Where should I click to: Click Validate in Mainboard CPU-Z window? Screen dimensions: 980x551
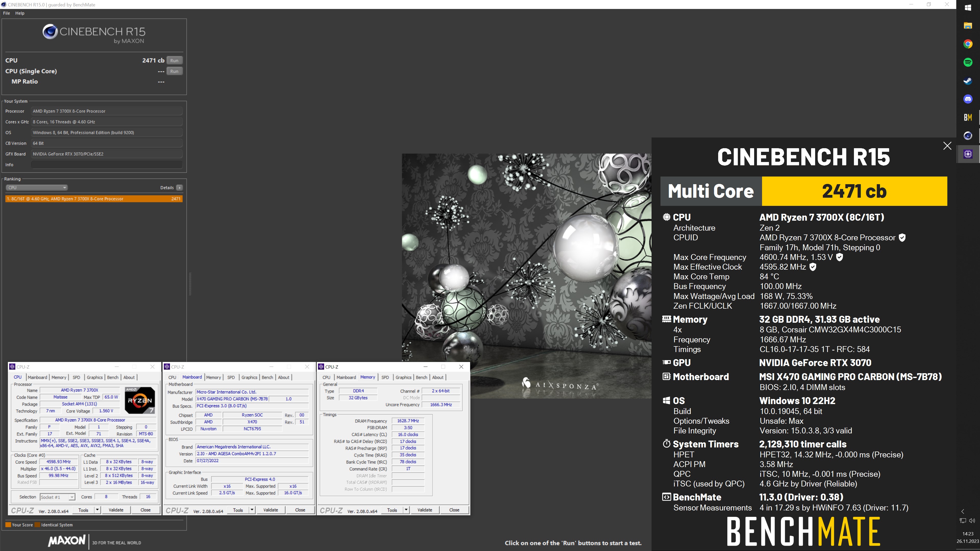click(x=271, y=510)
